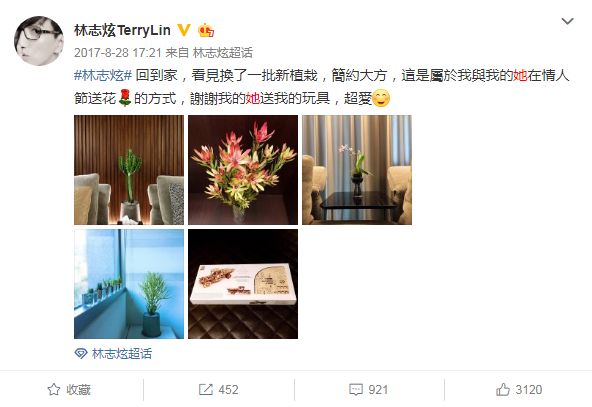Click Terry Lin's profile avatar
This screenshot has height=407, width=592.
click(39, 41)
